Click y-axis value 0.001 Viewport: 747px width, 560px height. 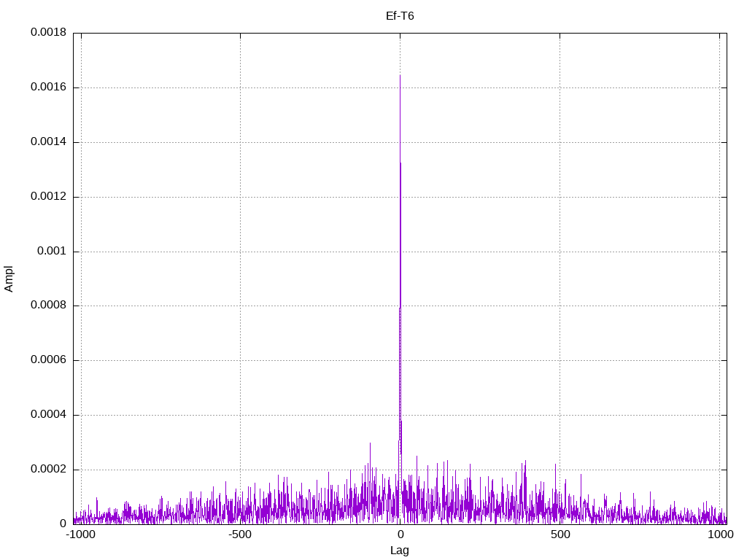tap(52, 251)
